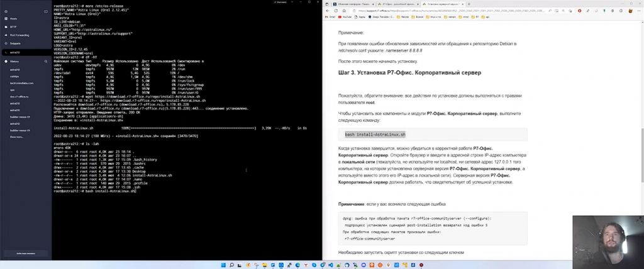Open File Explorer from taskbar
Image resolution: width=644 pixels, height=269 pixels.
pos(265,265)
